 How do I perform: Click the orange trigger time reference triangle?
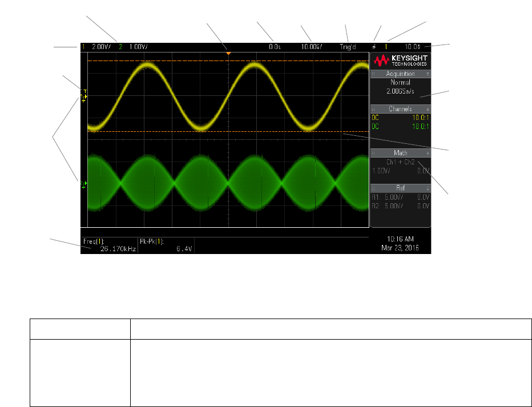tap(228, 53)
